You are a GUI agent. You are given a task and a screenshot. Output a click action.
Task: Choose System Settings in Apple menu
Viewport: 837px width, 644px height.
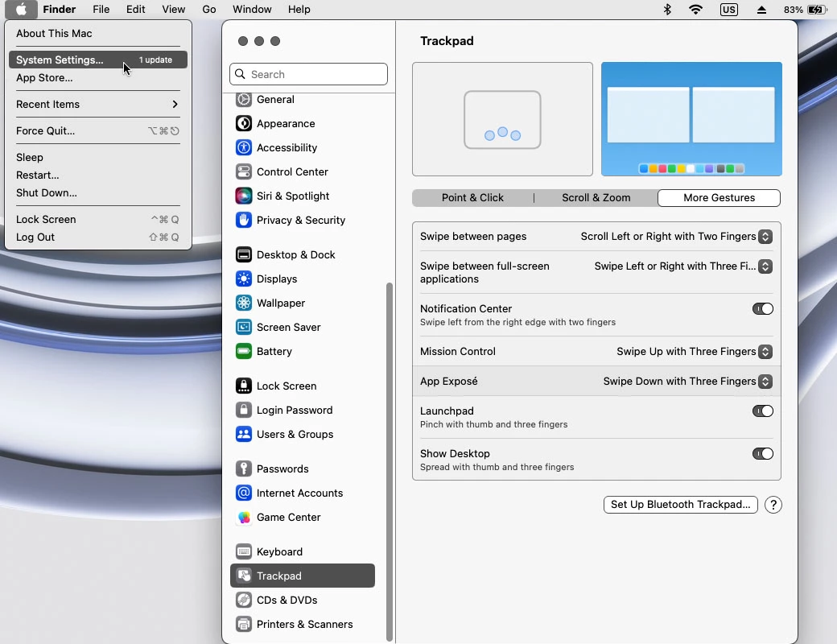pos(98,60)
